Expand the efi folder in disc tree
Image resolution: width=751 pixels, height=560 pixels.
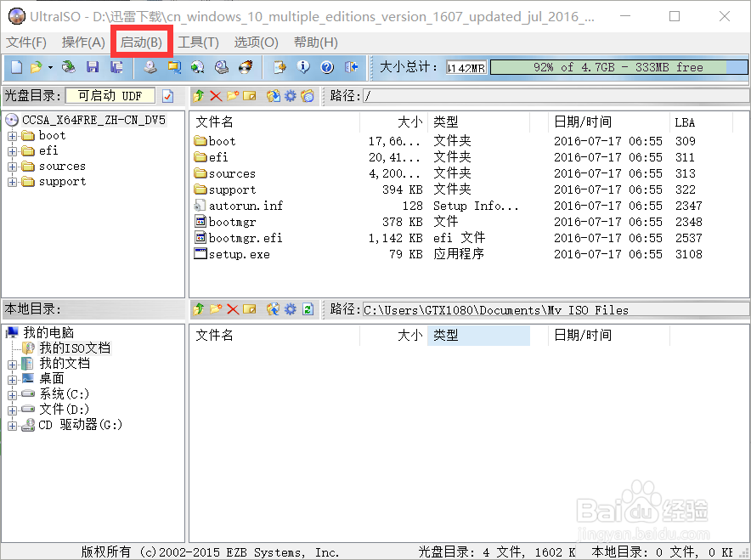13,151
